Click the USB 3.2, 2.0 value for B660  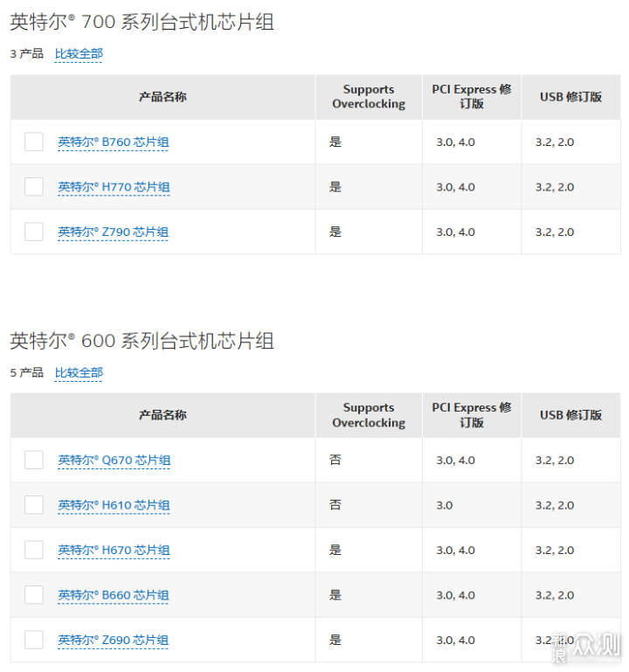point(555,595)
